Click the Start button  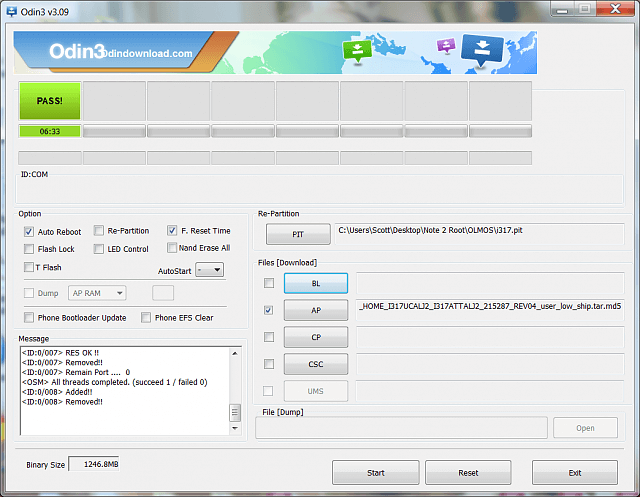[375, 472]
